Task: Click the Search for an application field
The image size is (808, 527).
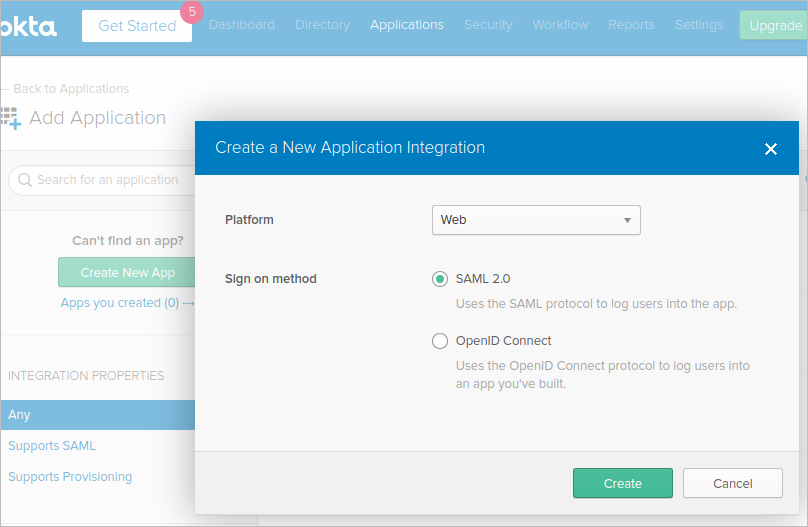Action: tap(107, 180)
